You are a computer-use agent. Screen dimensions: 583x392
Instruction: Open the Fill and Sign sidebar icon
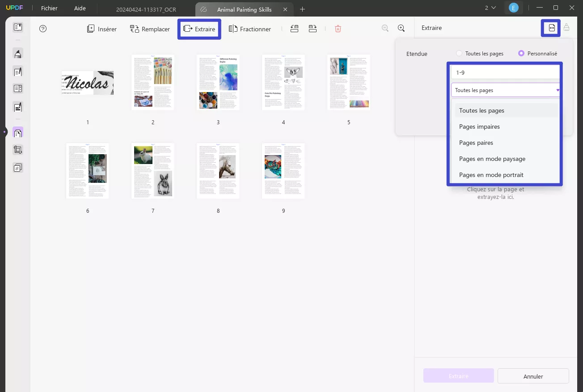(18, 107)
